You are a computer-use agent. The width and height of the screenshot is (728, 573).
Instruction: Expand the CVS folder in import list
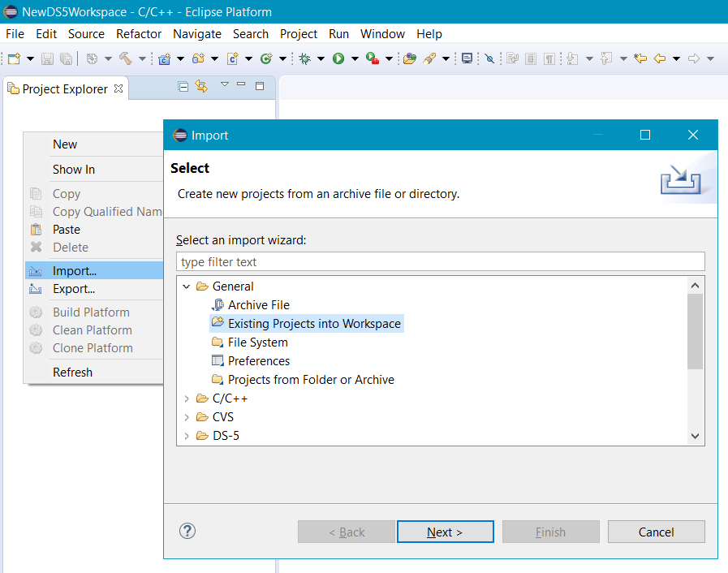(187, 417)
